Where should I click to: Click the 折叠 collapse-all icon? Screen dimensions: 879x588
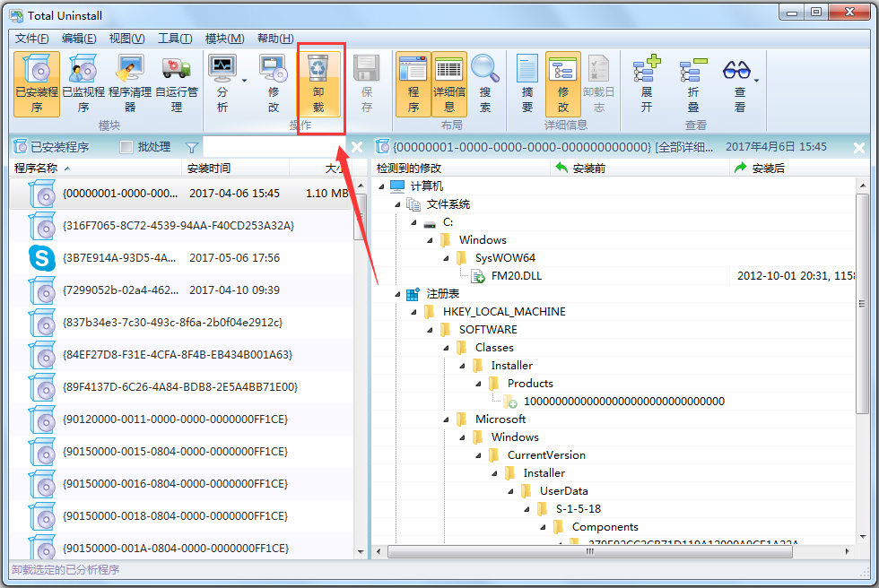(692, 69)
